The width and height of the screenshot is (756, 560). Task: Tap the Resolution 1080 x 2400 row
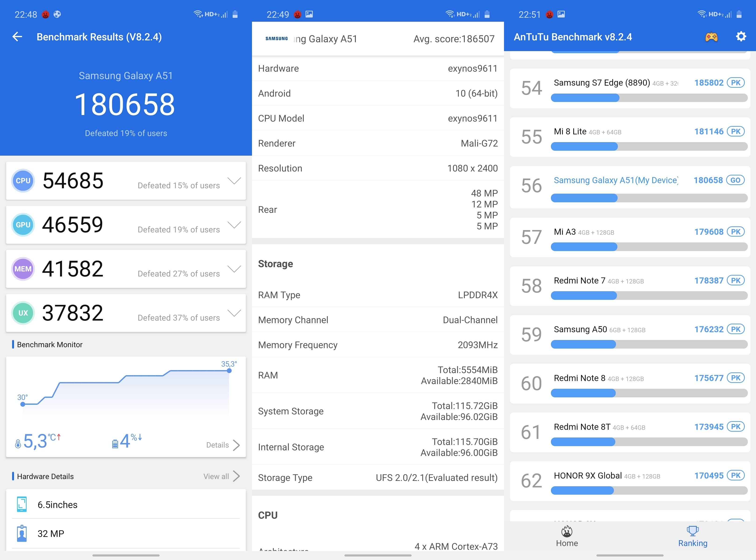click(378, 168)
